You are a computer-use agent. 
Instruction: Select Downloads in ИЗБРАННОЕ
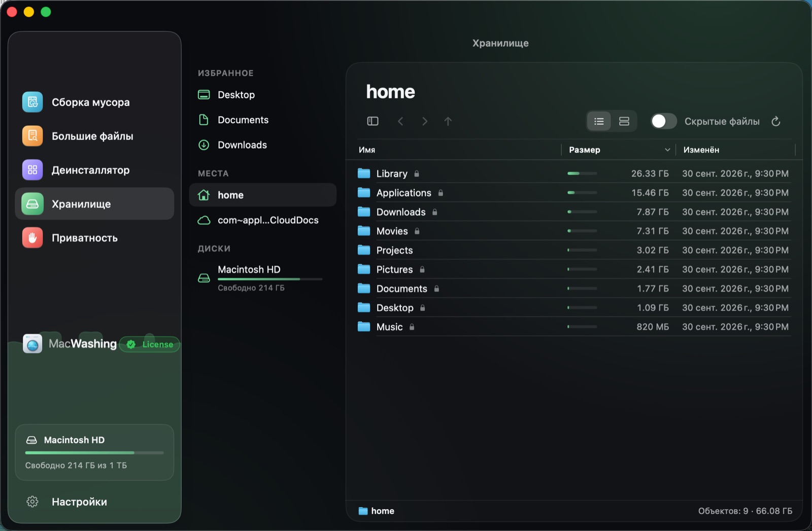(263, 145)
